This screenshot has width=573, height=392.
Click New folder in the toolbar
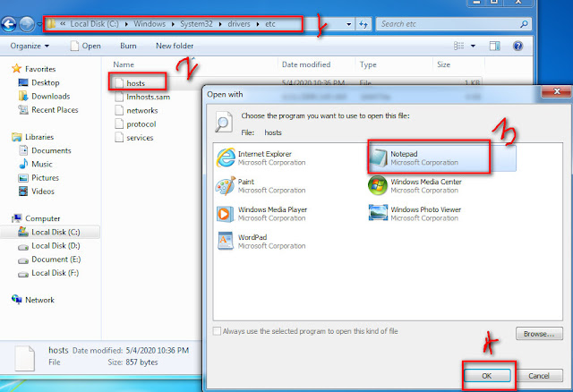click(x=175, y=46)
